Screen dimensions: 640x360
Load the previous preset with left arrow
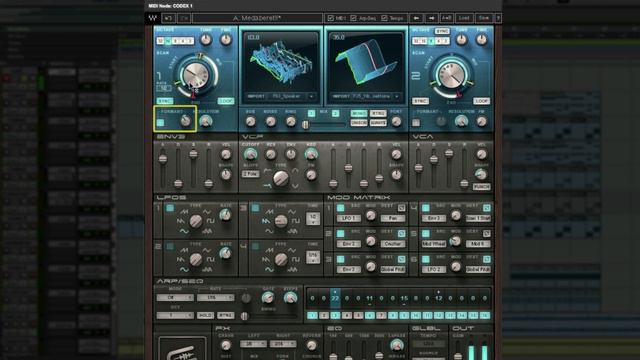(x=416, y=18)
